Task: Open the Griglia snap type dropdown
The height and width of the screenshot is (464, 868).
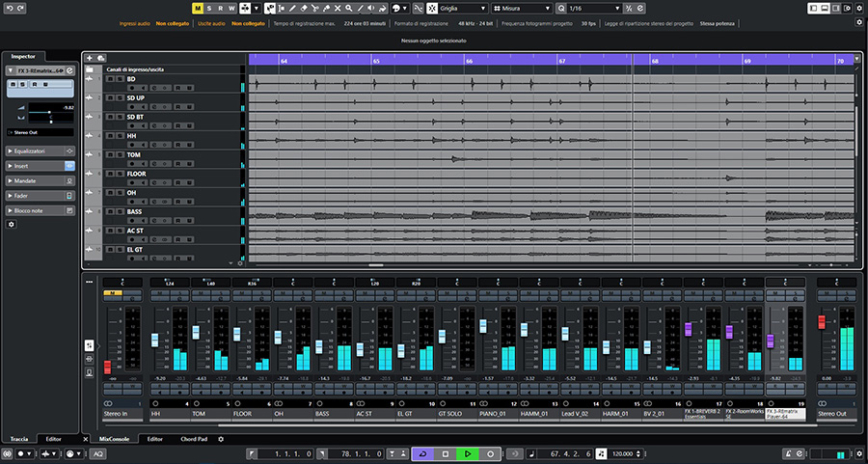Action: (461, 8)
